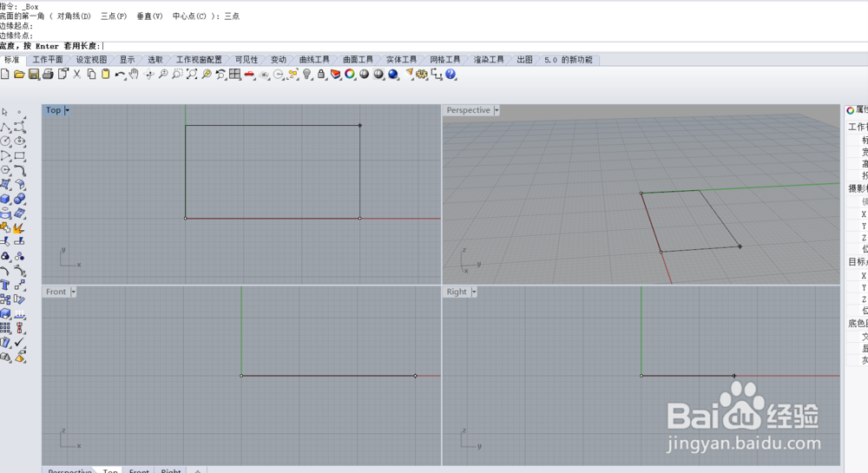Open a file with the folder icon

point(19,74)
